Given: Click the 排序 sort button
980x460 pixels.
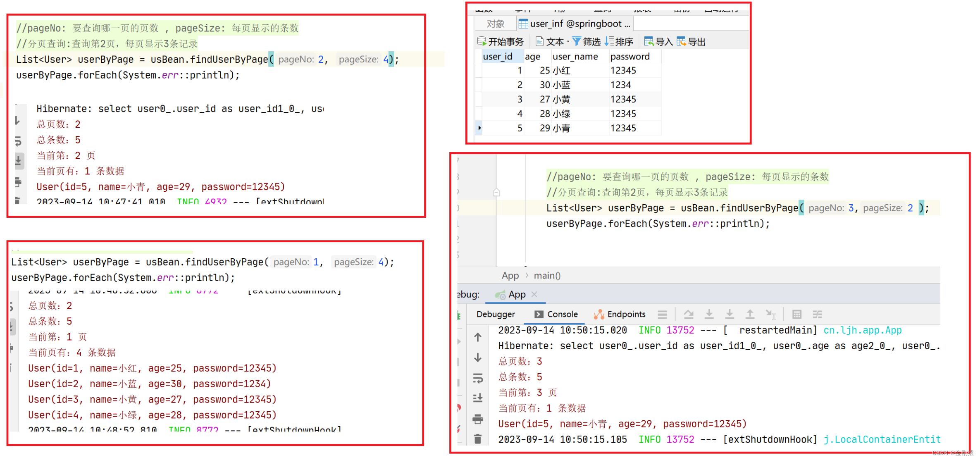Looking at the screenshot, I should 619,41.
